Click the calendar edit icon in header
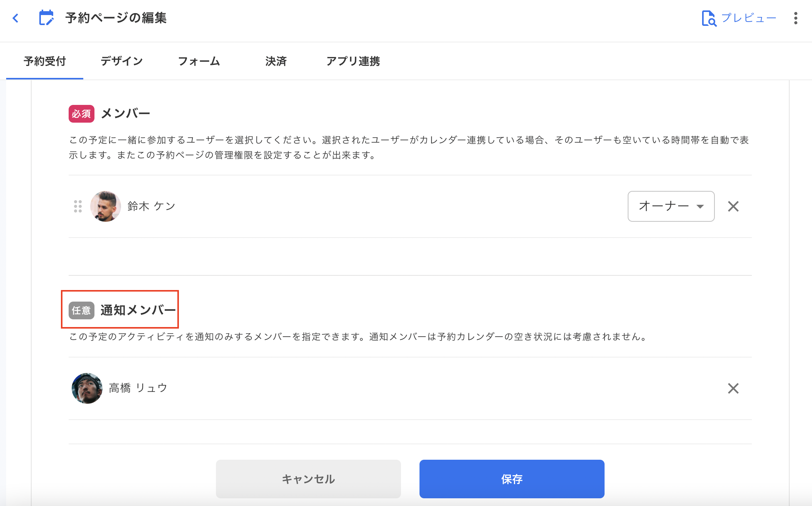The image size is (812, 506). click(46, 18)
